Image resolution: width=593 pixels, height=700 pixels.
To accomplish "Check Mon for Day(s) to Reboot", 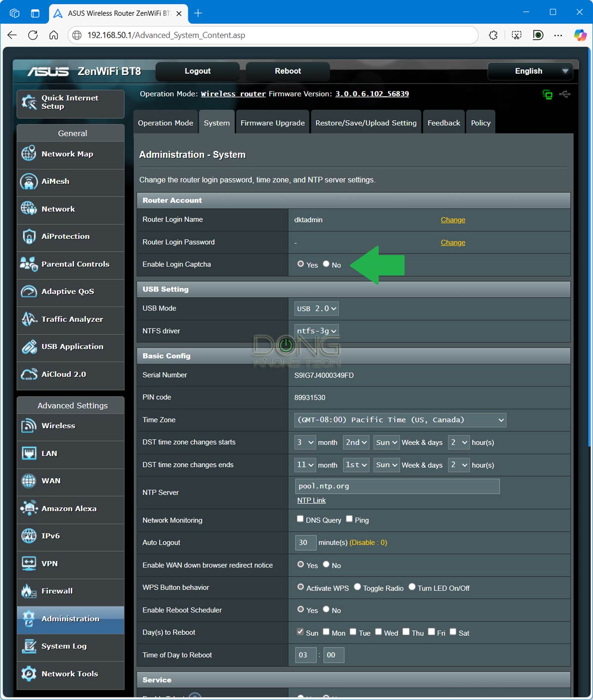I will (x=326, y=631).
